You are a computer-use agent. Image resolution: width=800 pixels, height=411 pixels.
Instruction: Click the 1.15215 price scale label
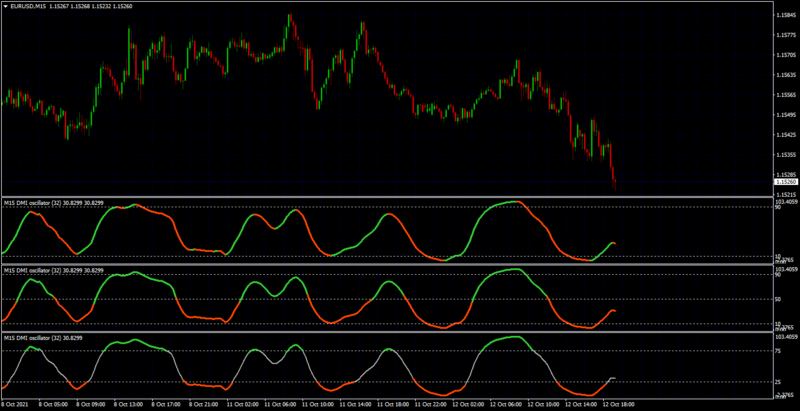click(x=784, y=194)
